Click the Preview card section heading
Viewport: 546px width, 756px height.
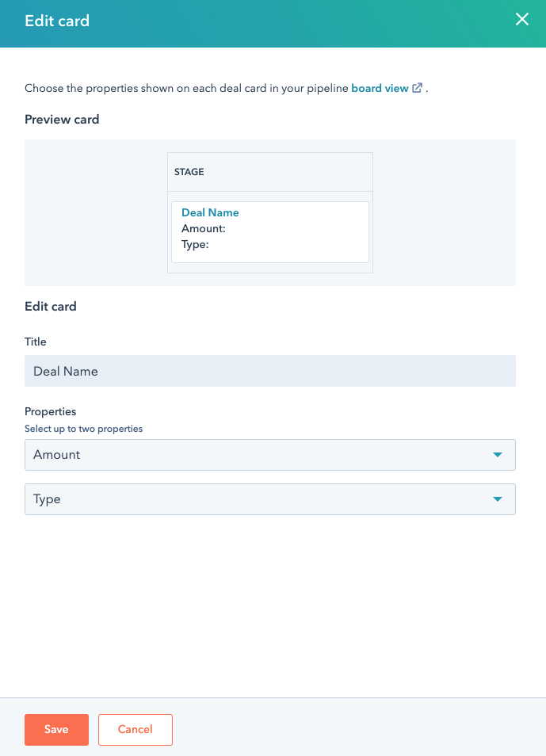(61, 119)
